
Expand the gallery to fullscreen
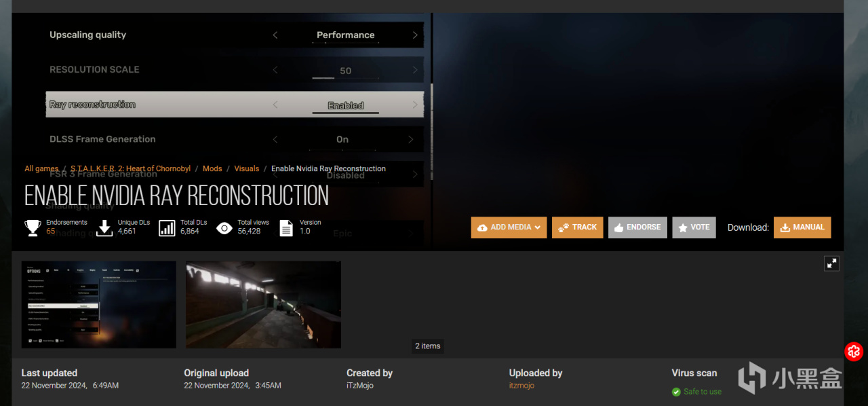pyautogui.click(x=832, y=263)
